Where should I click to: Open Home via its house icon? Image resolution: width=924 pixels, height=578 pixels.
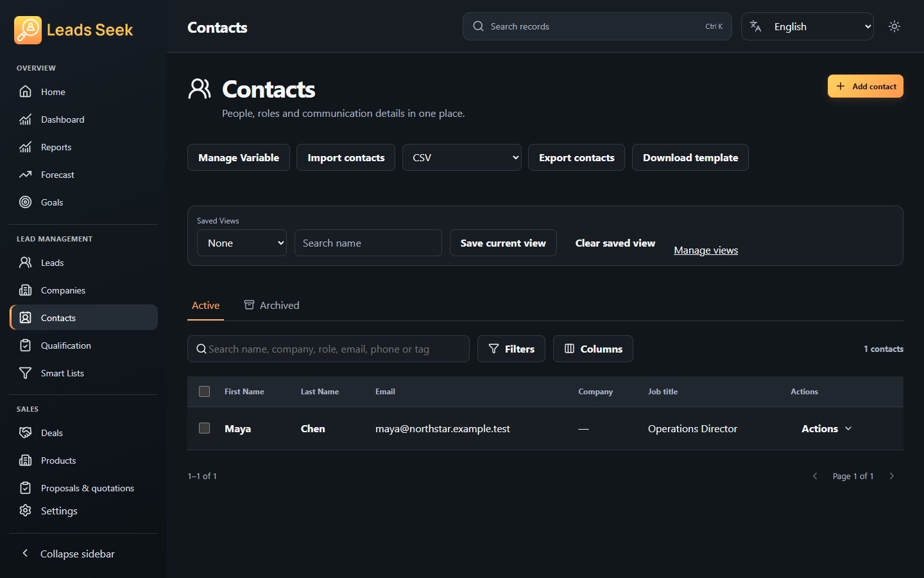[x=25, y=92]
